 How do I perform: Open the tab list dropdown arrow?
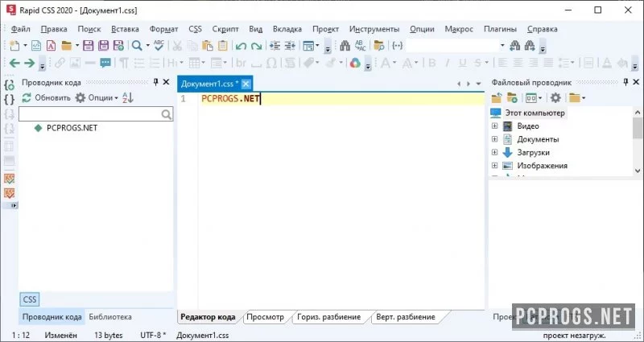click(x=478, y=84)
